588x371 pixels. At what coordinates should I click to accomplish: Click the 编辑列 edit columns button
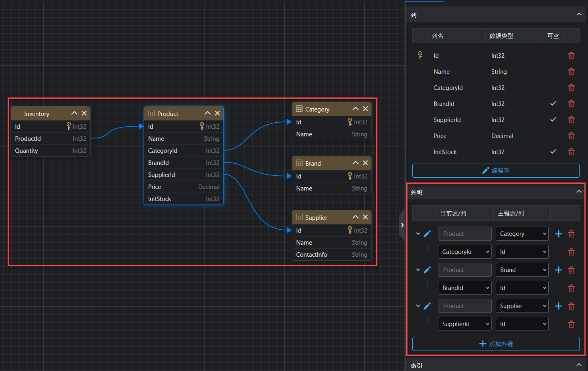click(x=496, y=170)
